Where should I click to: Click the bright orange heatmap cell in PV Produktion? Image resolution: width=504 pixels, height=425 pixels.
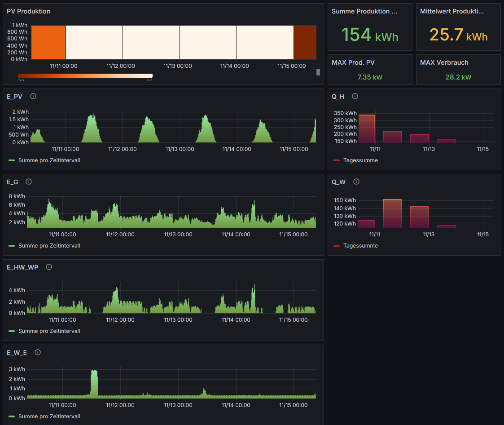pos(48,43)
